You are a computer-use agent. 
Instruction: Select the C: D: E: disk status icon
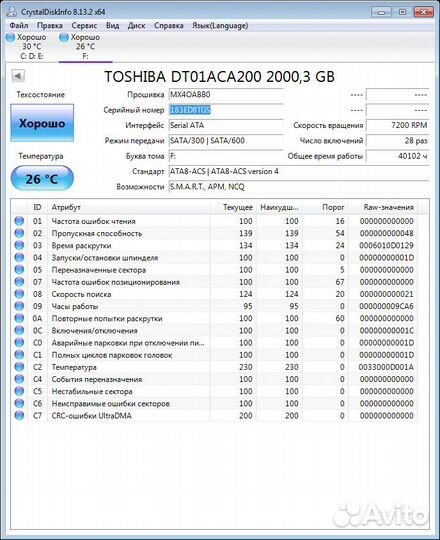pos(10,37)
